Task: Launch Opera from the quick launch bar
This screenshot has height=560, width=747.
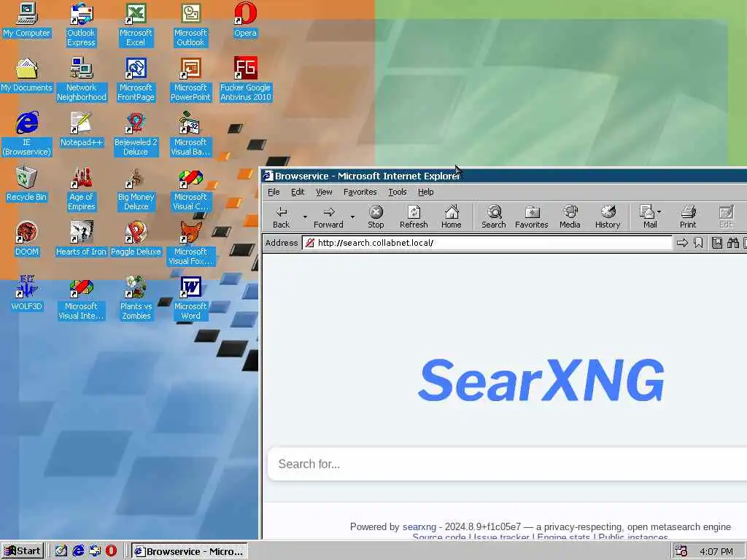Action: [112, 551]
